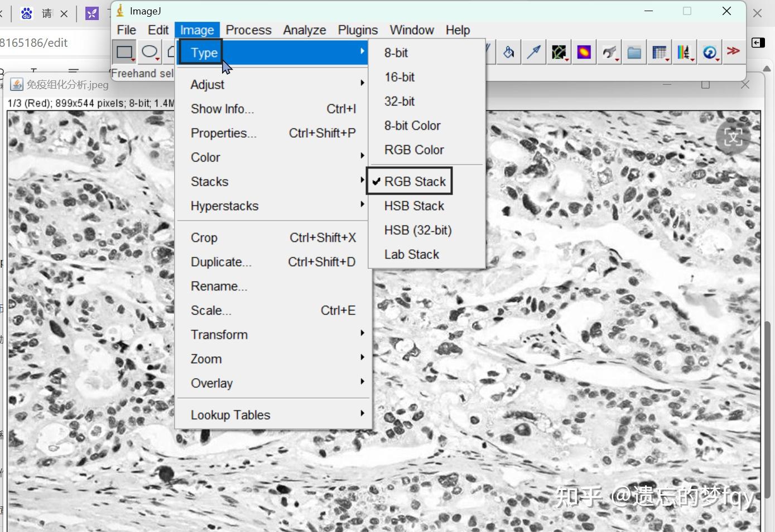Screen dimensions: 775x532
Task: Choose Rename... from Image menu
Action: 273,286
